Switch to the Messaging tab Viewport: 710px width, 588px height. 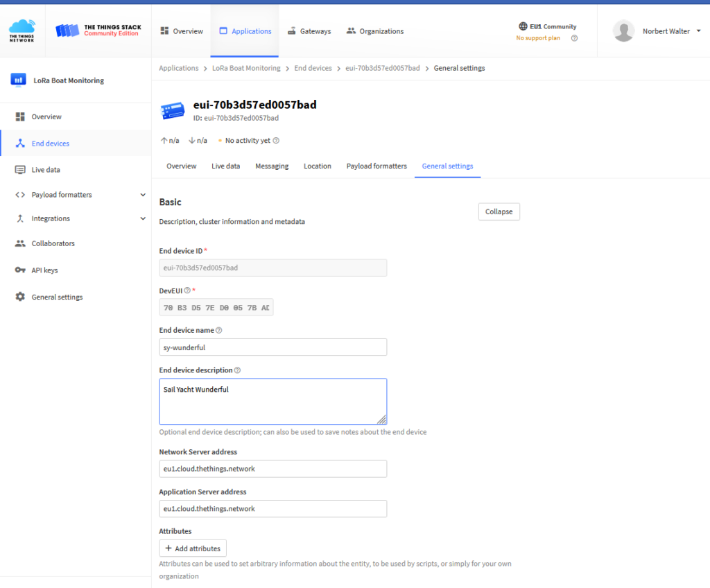(x=272, y=166)
